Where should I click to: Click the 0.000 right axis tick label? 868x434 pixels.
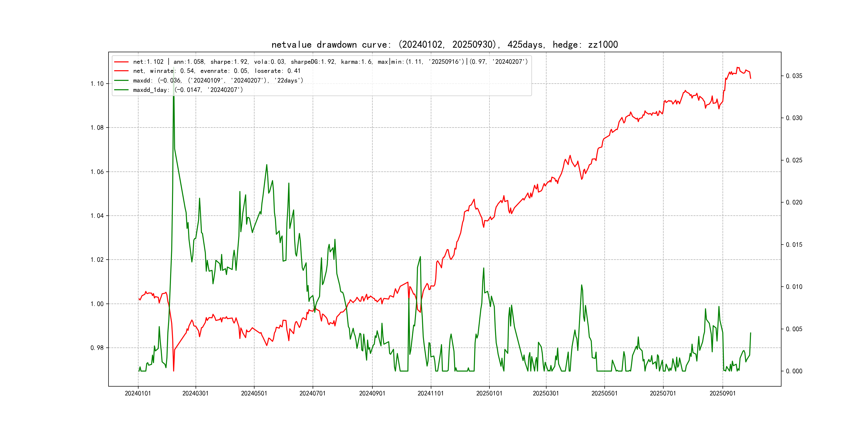[x=794, y=371]
